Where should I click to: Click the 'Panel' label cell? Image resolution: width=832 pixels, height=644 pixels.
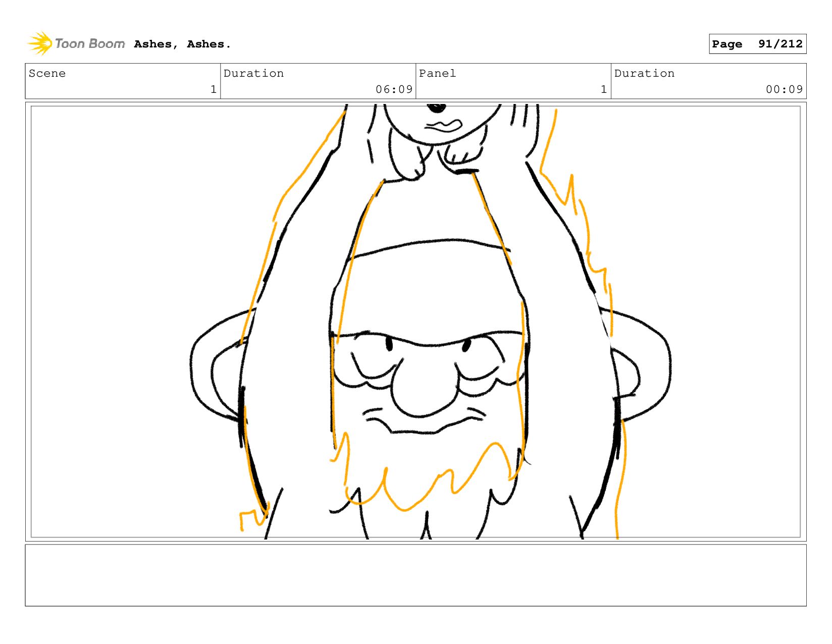click(513, 81)
